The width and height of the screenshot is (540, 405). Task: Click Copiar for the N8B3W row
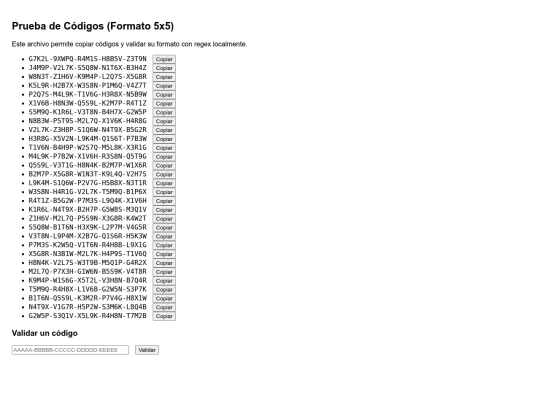click(164, 121)
